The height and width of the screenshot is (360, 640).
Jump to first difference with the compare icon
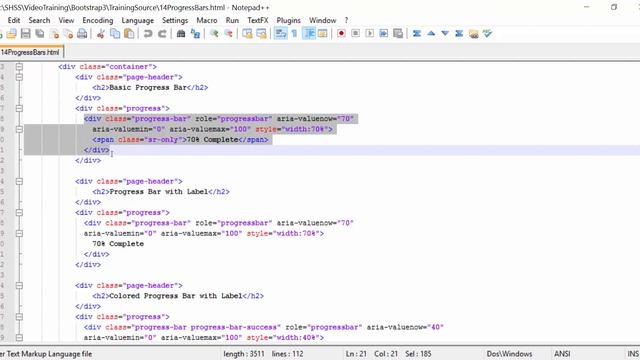tap(417, 33)
